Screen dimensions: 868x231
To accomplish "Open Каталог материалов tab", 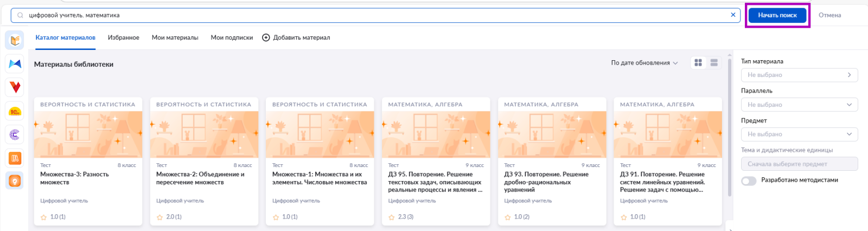I will tap(65, 37).
